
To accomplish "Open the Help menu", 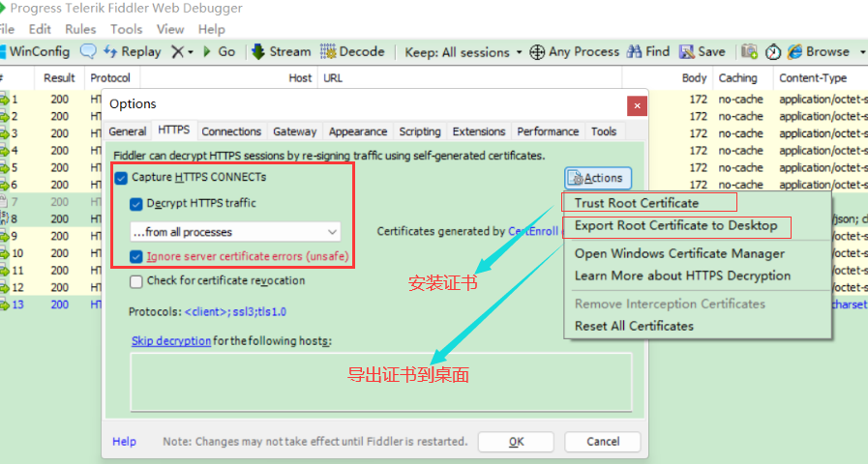I will 212,29.
